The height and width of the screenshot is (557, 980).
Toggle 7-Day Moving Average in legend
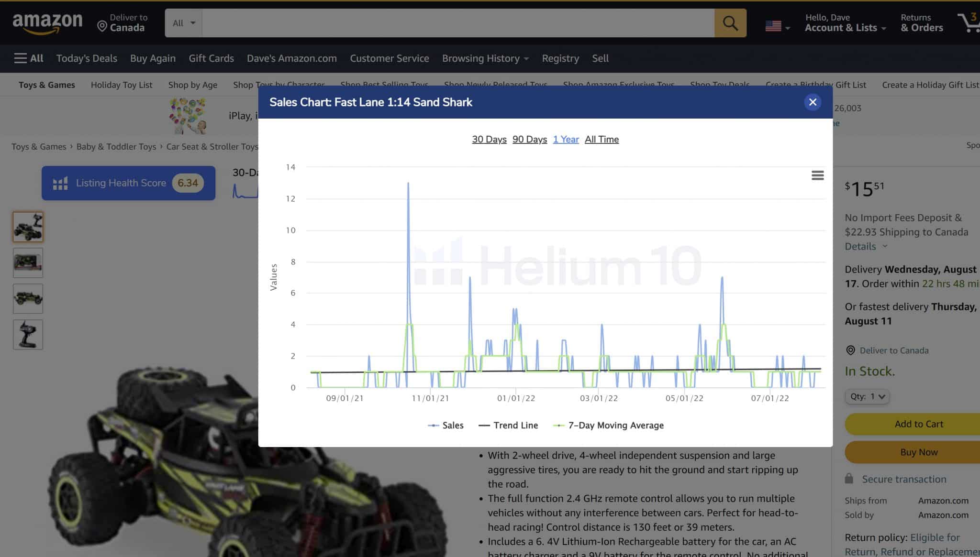(608, 425)
